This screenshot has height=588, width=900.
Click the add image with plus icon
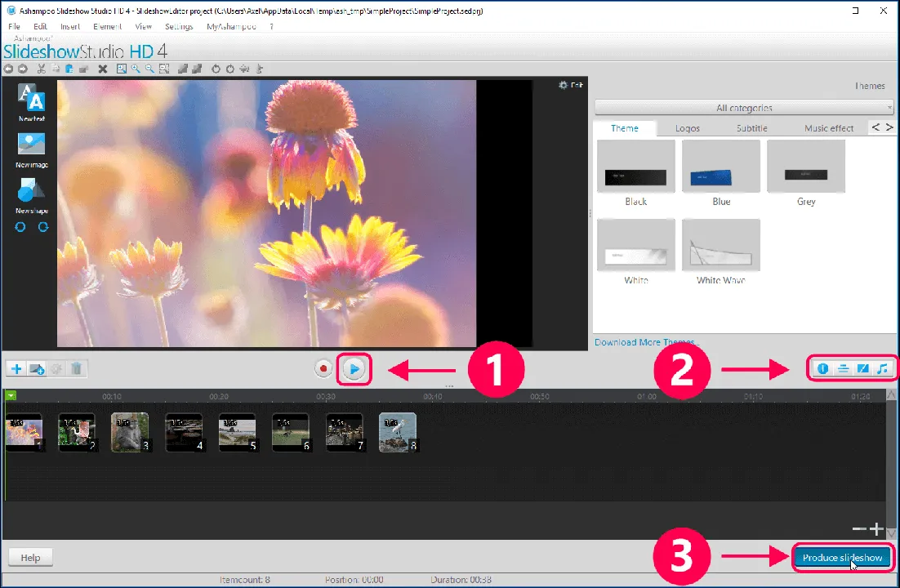[x=37, y=368]
